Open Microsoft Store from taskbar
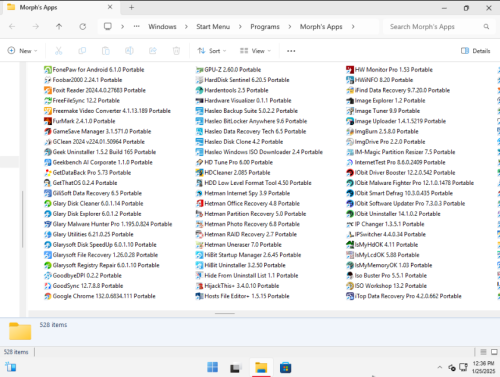 [286, 367]
